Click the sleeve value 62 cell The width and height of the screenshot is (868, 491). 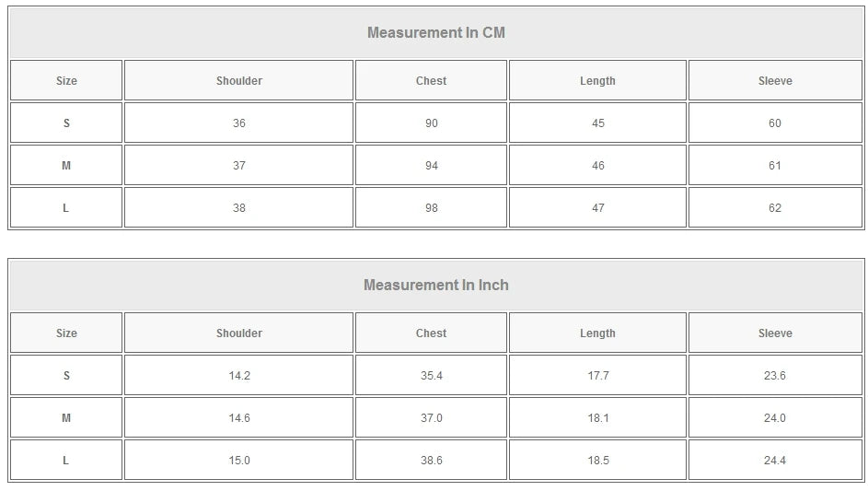[x=775, y=208]
